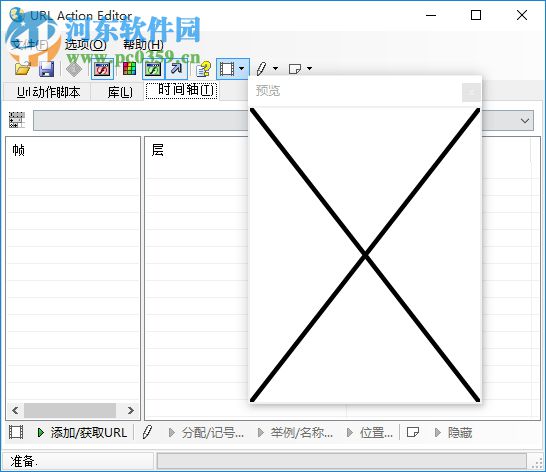
Task: Toggle the red Flash window icon
Action: point(102,69)
